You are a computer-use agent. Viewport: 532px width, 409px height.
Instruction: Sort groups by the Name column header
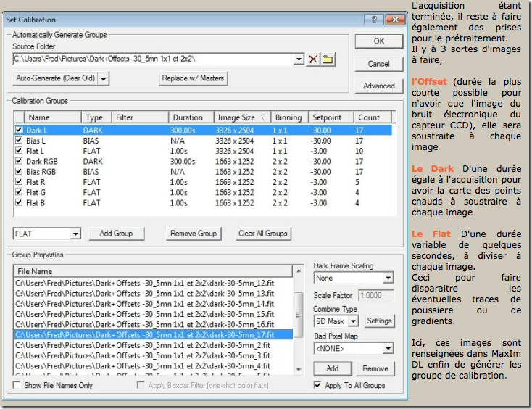[53, 117]
